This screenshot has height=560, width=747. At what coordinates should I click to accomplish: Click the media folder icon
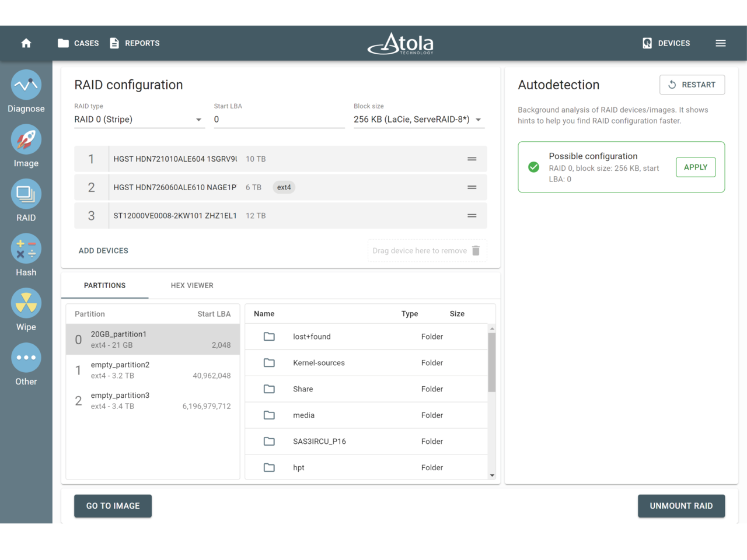[x=269, y=415]
